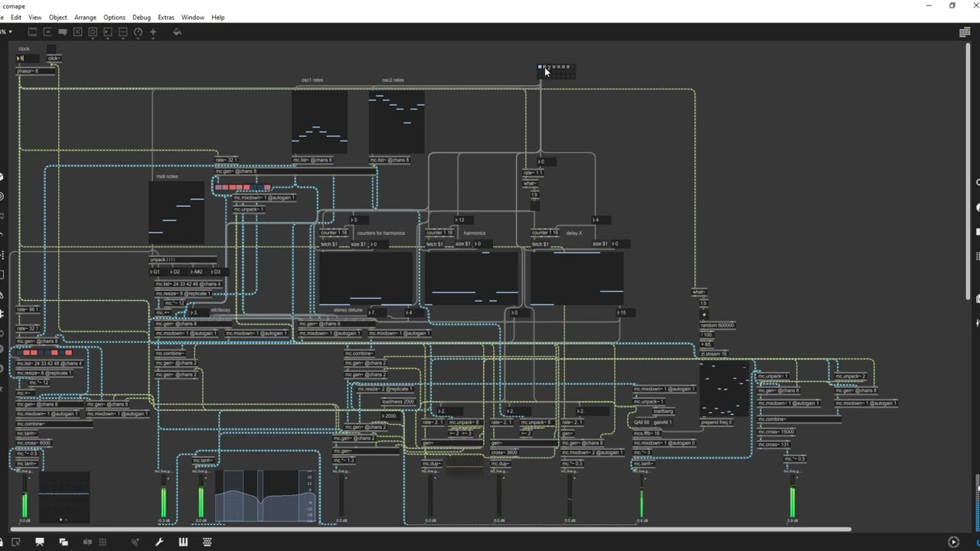Click the clock number box
980x551 pixels.
tap(27, 58)
